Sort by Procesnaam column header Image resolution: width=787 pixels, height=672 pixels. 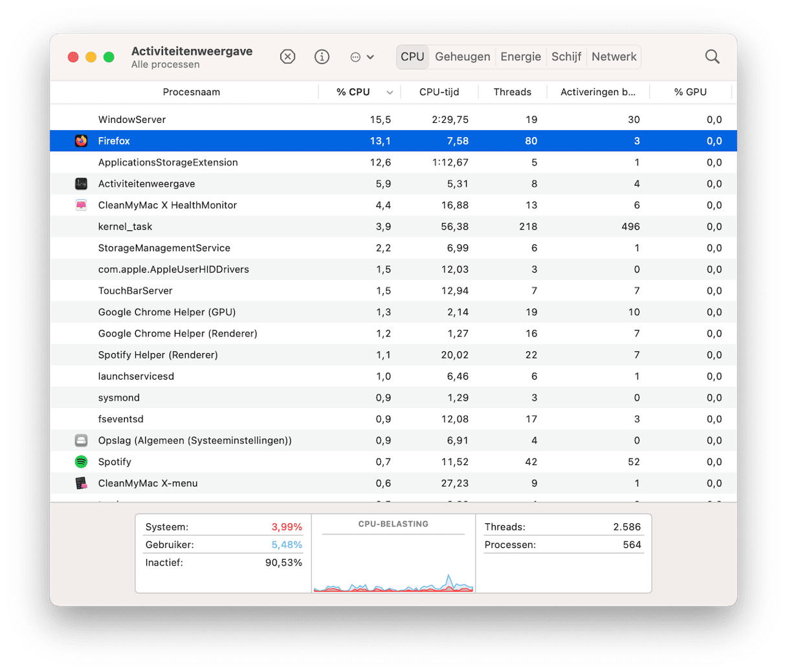tap(191, 92)
